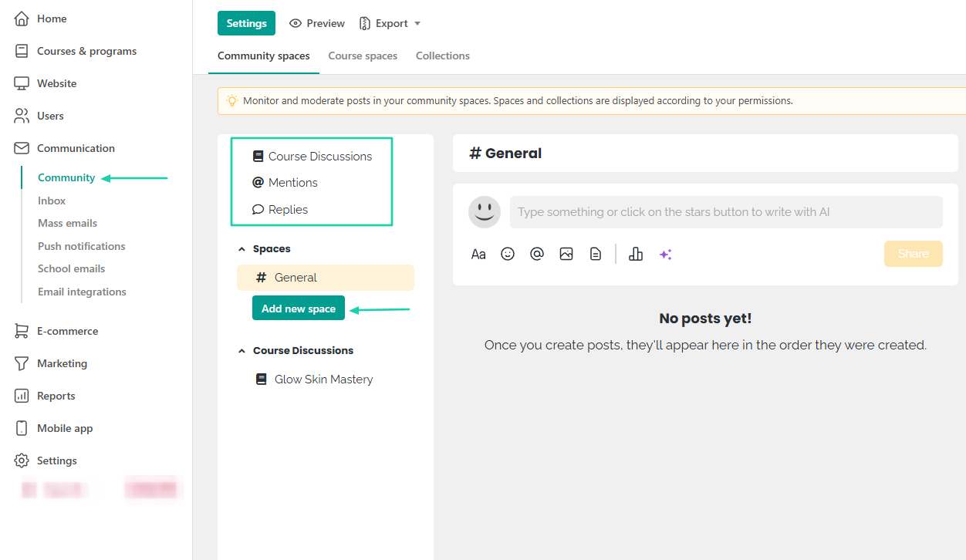Collapse the Course Discussions section

click(296, 350)
